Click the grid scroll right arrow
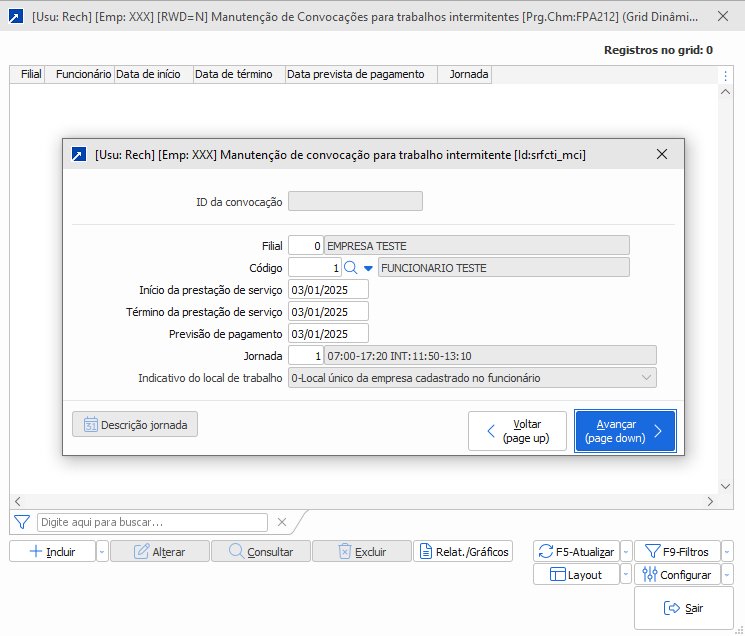The width and height of the screenshot is (745, 636). (710, 501)
